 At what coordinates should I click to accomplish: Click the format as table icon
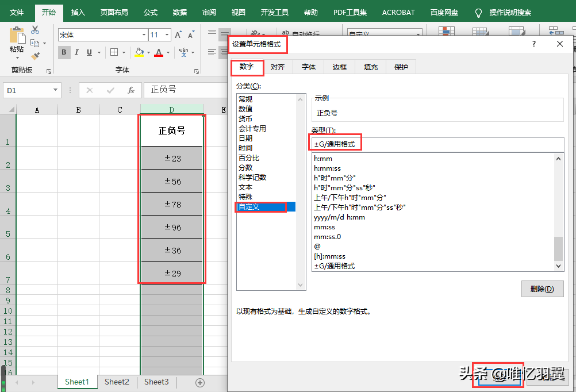coord(481,31)
